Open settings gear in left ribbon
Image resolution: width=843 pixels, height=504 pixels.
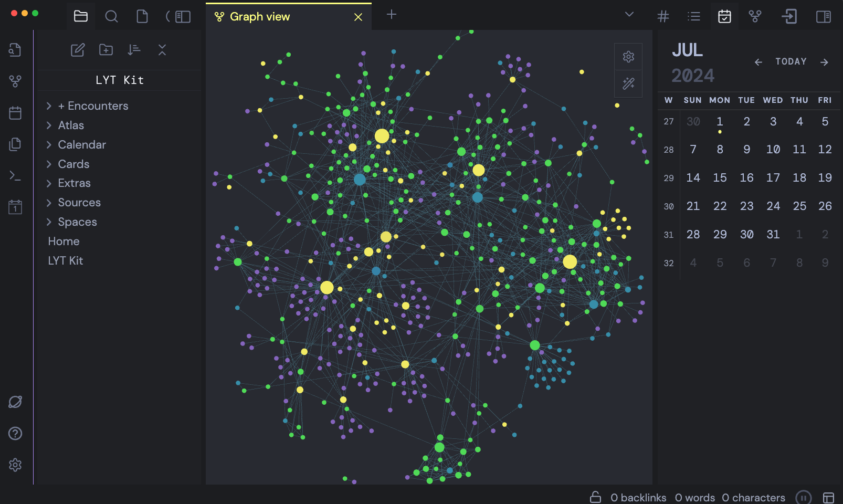coord(15,465)
